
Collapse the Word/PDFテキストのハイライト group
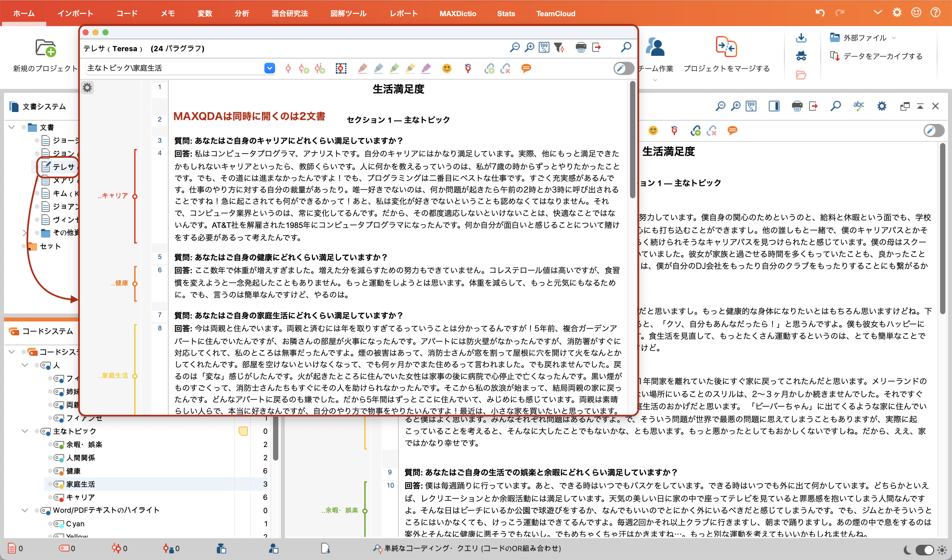coord(25,510)
